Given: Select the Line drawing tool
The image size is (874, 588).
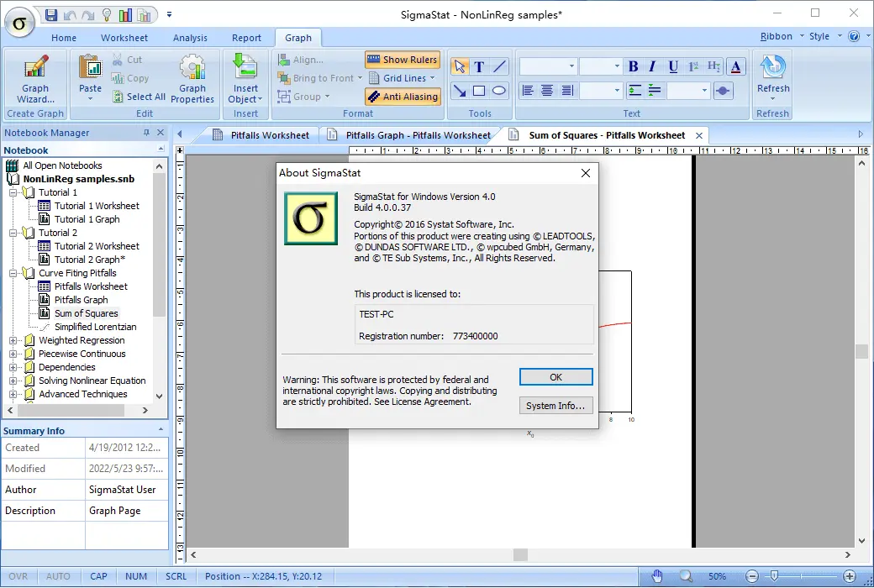Looking at the screenshot, I should pyautogui.click(x=499, y=66).
